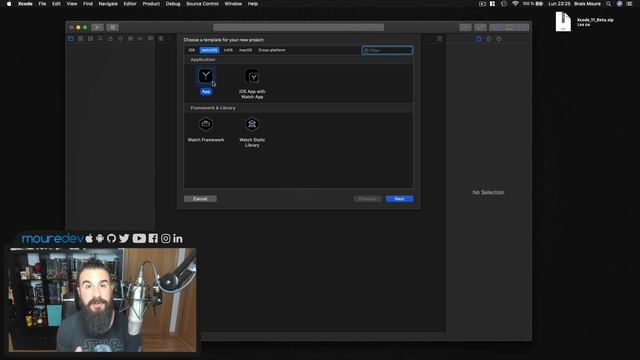The image size is (640, 360).
Task: Open the Symbol navigator icon
Action: (90, 39)
